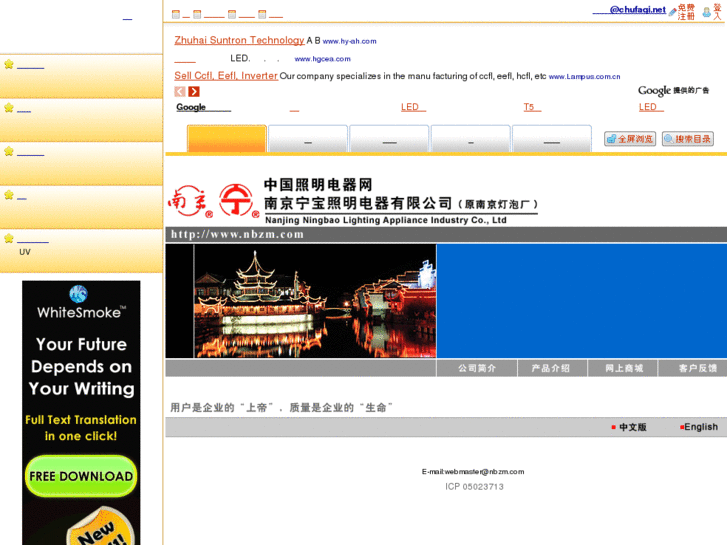This screenshot has width=727, height=545.
Task: Show next ads with the red right arrow
Action: tap(194, 92)
